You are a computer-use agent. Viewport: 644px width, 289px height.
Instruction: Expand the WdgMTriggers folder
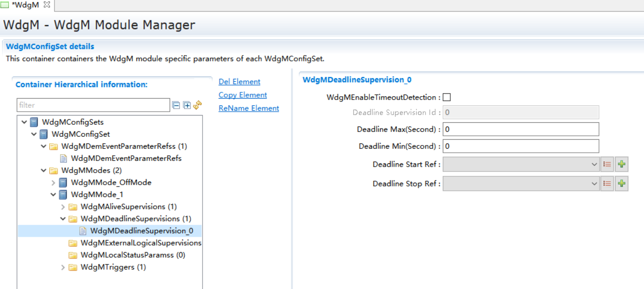(x=63, y=267)
